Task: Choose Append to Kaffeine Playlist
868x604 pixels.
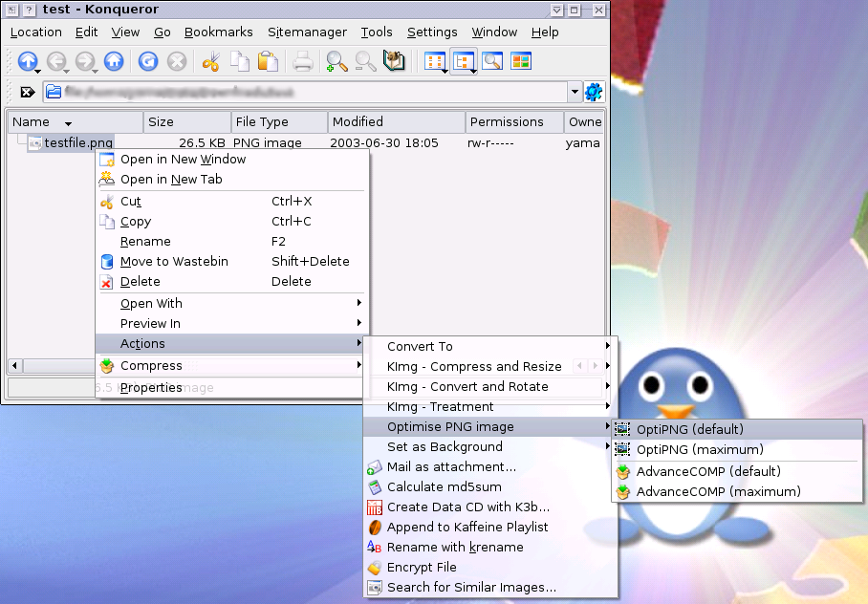Action: click(489, 527)
